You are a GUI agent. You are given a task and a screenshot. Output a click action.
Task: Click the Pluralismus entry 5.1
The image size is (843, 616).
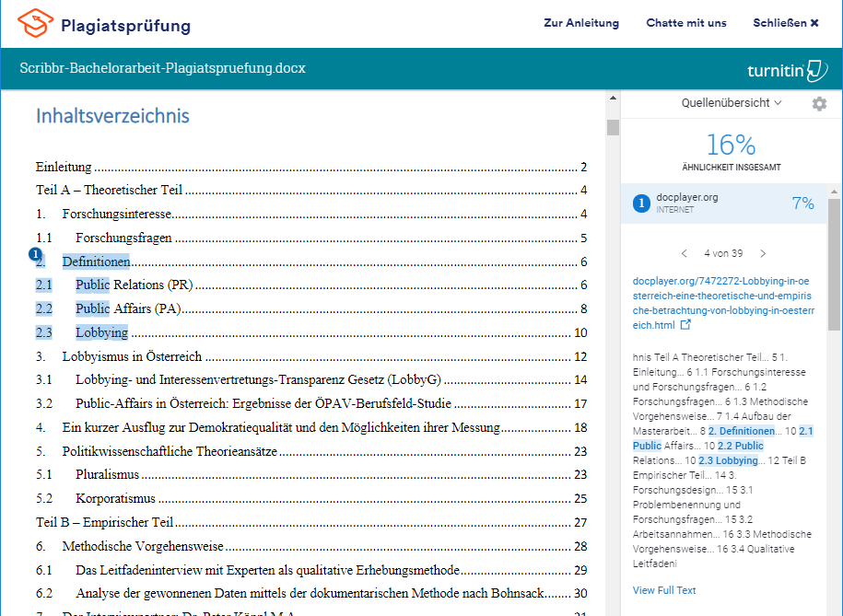tap(311, 474)
